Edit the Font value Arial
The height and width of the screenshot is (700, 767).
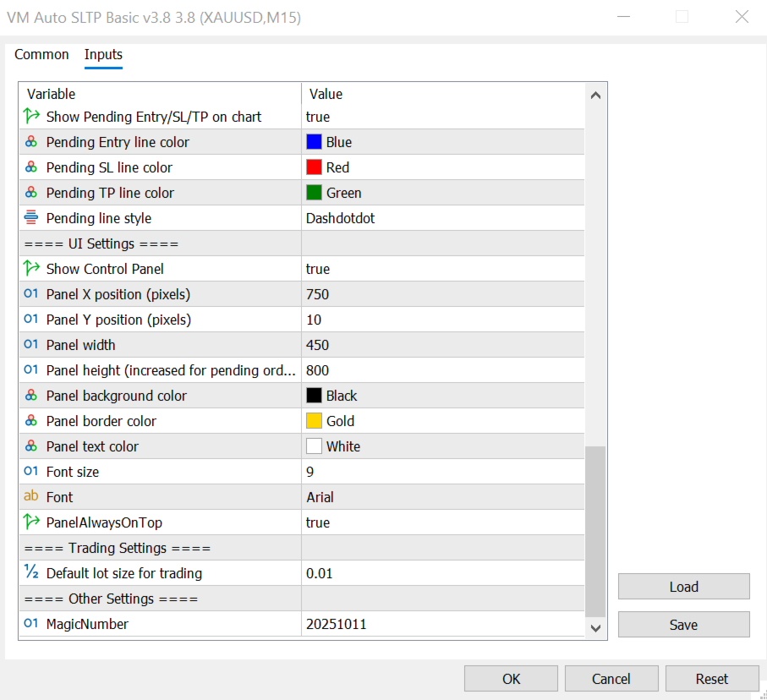tap(443, 497)
